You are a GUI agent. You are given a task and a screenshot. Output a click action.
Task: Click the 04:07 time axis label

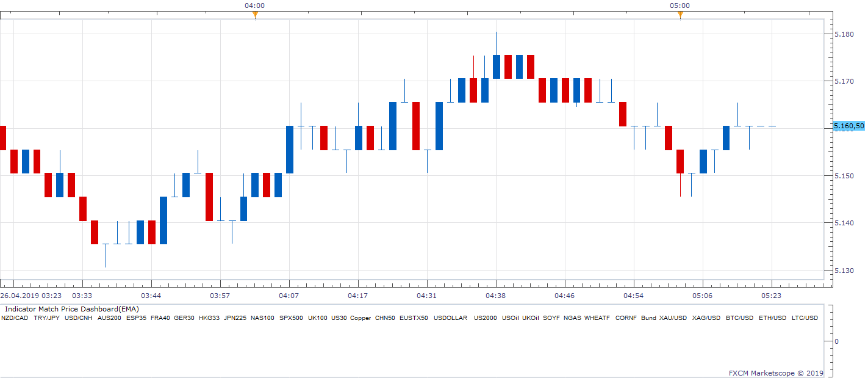pos(289,295)
